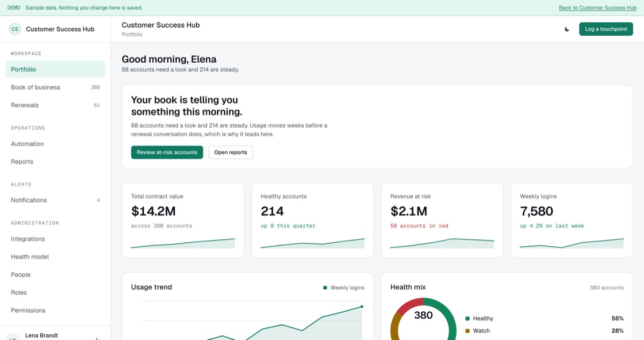The image size is (644, 340).
Task: Click the across 380 accounts caption
Action: pos(162,226)
